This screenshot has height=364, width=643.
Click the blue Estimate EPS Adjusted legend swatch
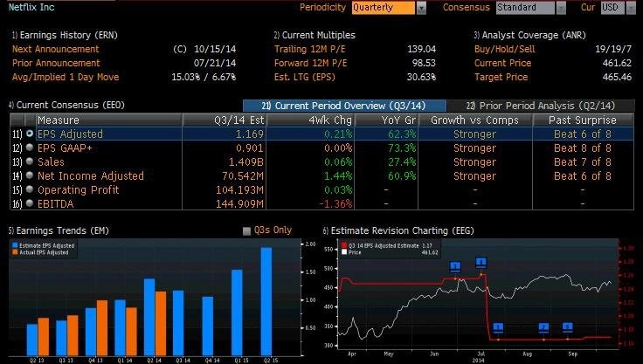point(15,245)
